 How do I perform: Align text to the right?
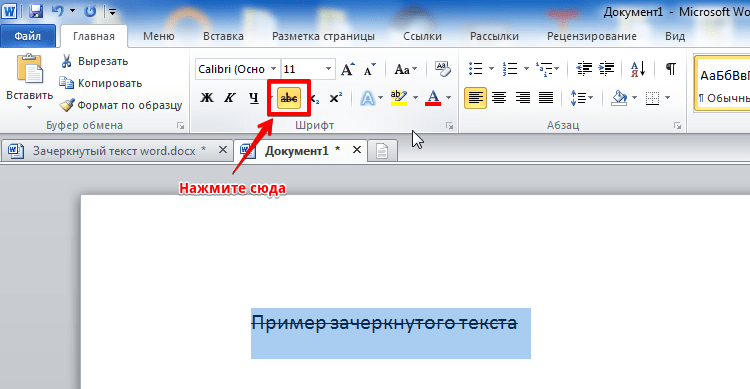pyautogui.click(x=522, y=98)
